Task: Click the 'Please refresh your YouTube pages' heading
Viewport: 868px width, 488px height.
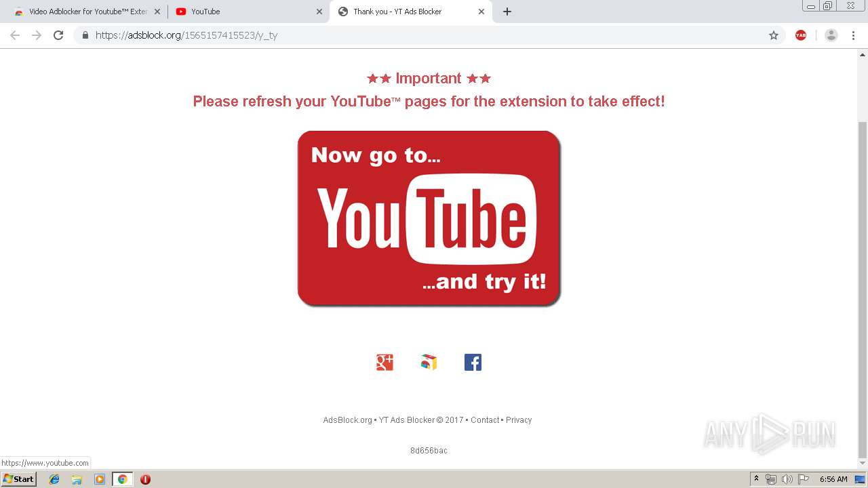Action: tap(429, 102)
